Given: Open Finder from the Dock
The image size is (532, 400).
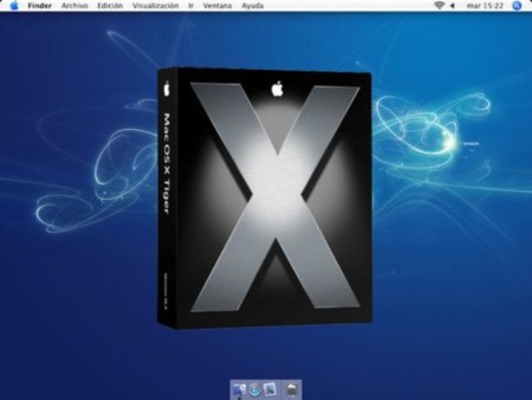Looking at the screenshot, I should 239,390.
